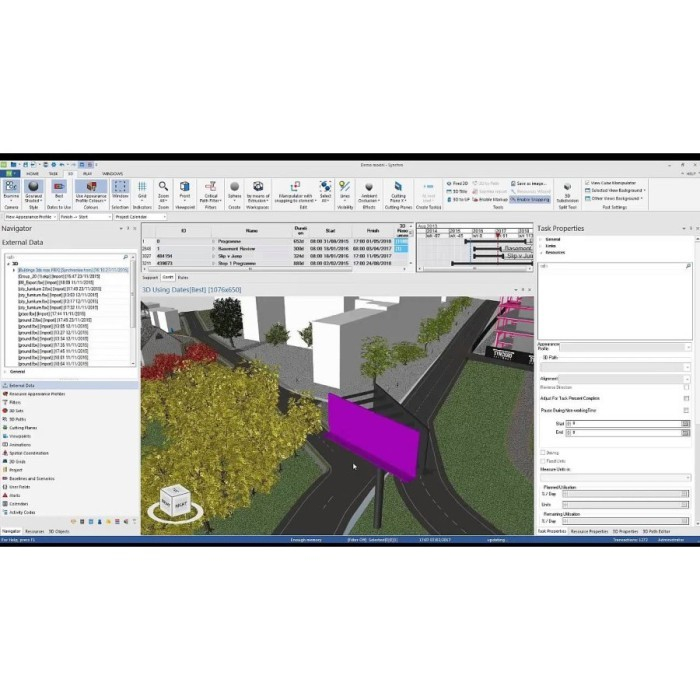
Task: Toggle the View Cube Manipulator checkbox
Action: point(587,183)
